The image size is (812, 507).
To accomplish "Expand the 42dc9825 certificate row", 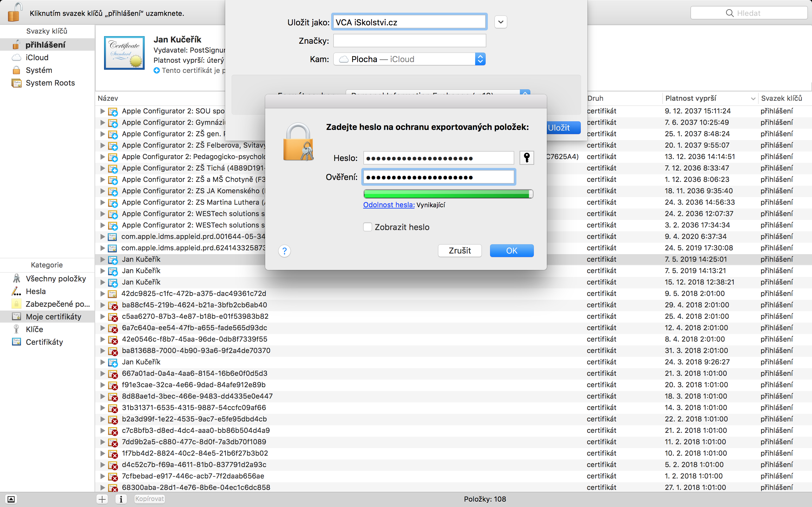I will pyautogui.click(x=103, y=294).
